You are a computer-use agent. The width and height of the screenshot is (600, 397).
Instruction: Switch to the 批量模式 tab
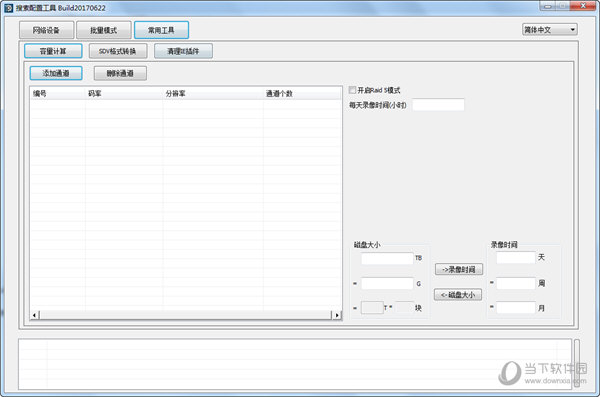pos(104,30)
